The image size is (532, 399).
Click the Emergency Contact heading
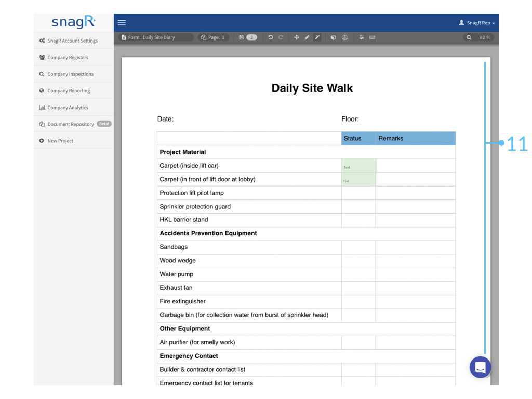click(189, 356)
